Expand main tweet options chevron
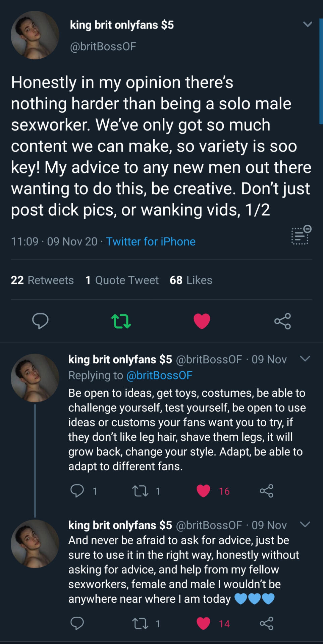 point(307,24)
